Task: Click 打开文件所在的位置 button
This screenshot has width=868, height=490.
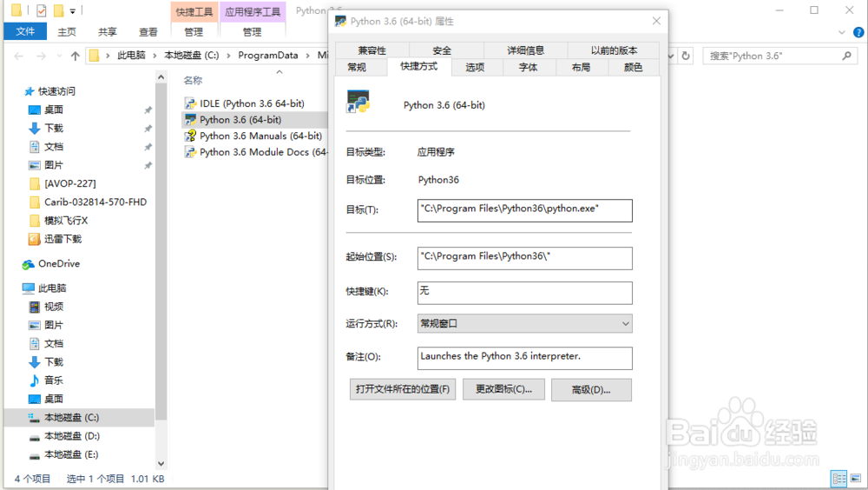Action: (x=403, y=390)
